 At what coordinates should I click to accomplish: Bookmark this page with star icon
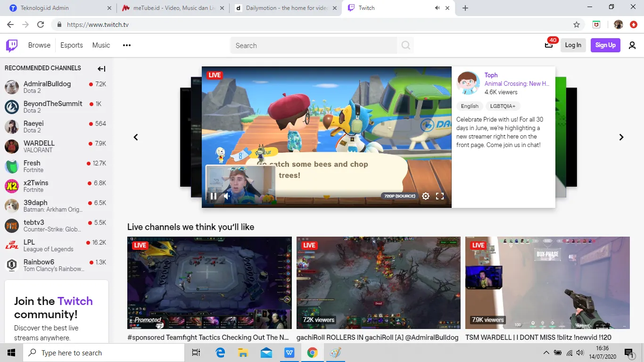[576, 25]
